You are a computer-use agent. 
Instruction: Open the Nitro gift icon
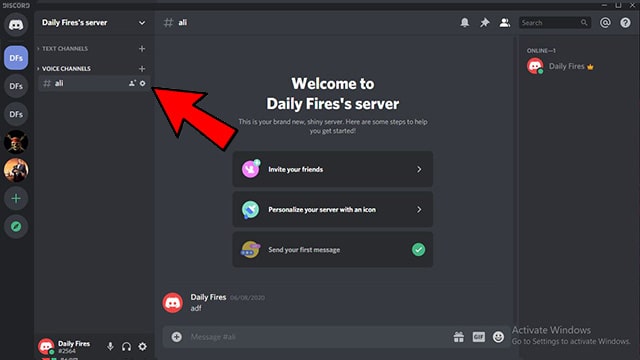tap(459, 337)
